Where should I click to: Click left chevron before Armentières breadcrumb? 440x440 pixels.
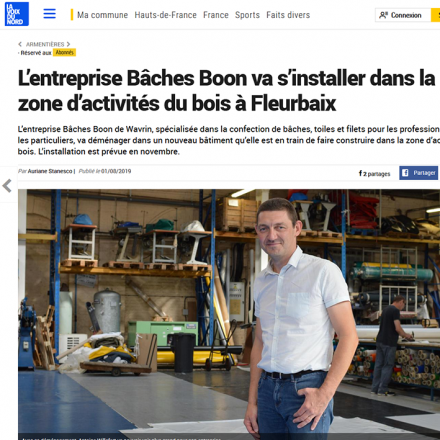[20, 44]
